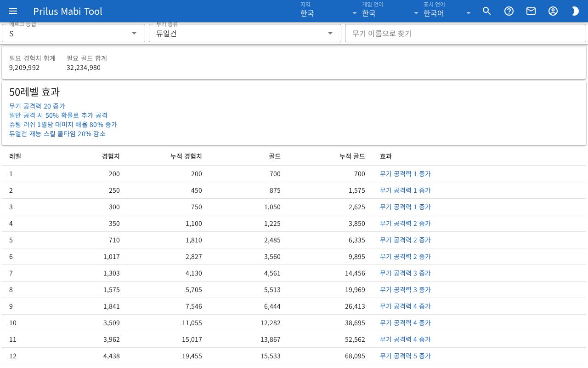Click the level 1 effect link
The width and height of the screenshot is (588, 368).
[405, 174]
